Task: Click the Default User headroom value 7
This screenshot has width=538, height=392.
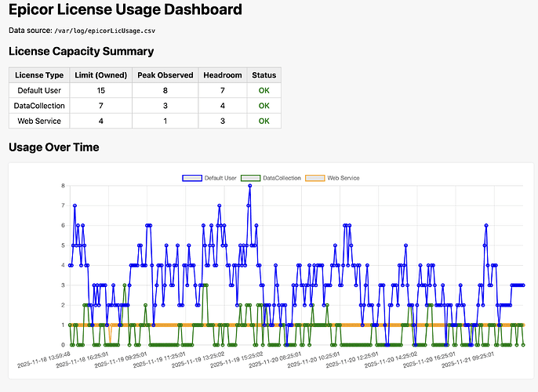Action: tap(223, 90)
